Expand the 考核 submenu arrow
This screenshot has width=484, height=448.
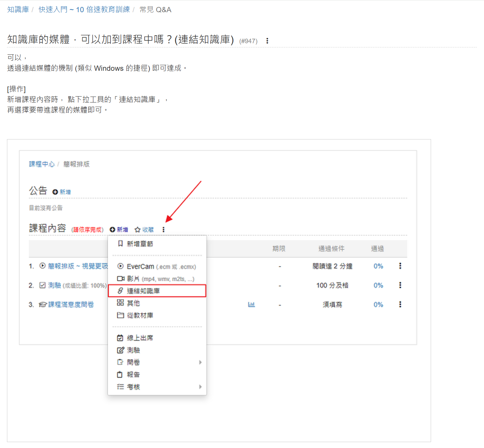click(x=200, y=387)
